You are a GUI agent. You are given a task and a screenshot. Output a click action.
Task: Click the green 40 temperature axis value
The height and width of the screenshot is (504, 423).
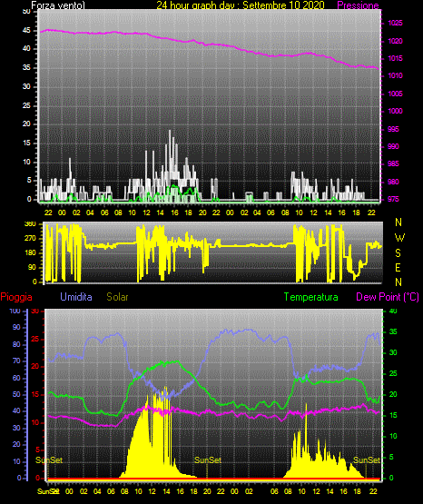pos(393,311)
